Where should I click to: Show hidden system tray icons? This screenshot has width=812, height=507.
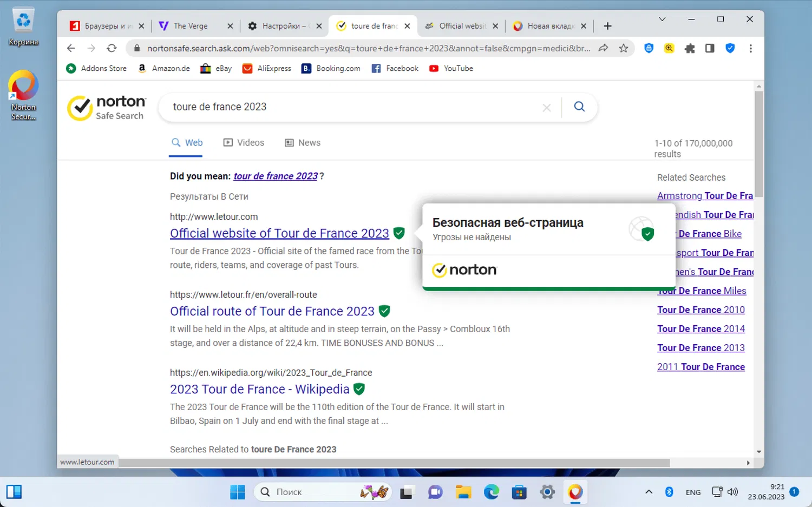click(649, 492)
